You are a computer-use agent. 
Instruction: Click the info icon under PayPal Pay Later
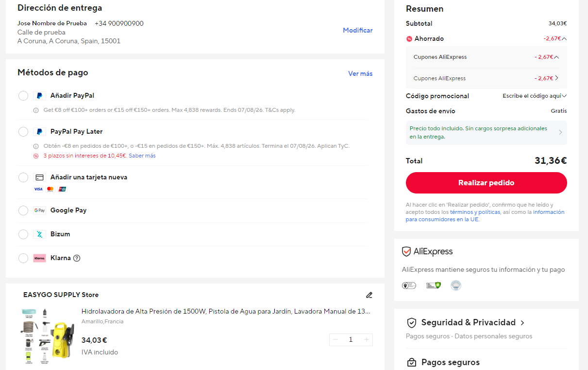[36, 146]
